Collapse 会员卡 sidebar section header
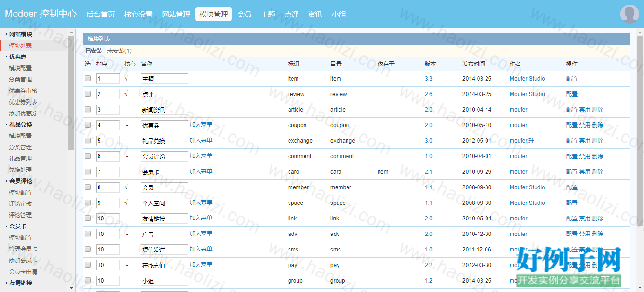 (x=17, y=227)
